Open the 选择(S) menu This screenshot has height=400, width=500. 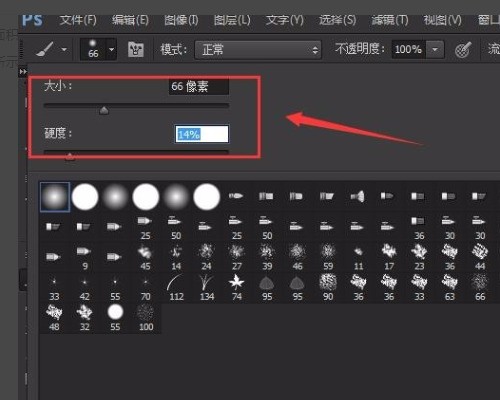tap(337, 20)
